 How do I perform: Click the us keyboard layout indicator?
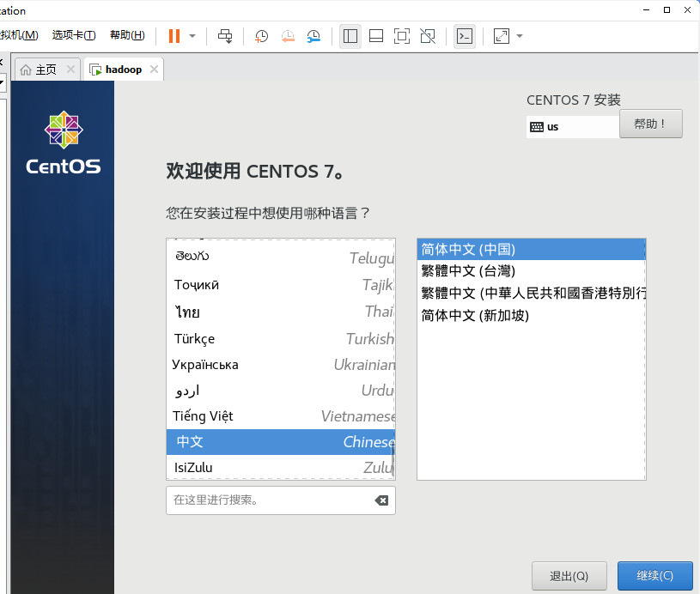[x=573, y=127]
